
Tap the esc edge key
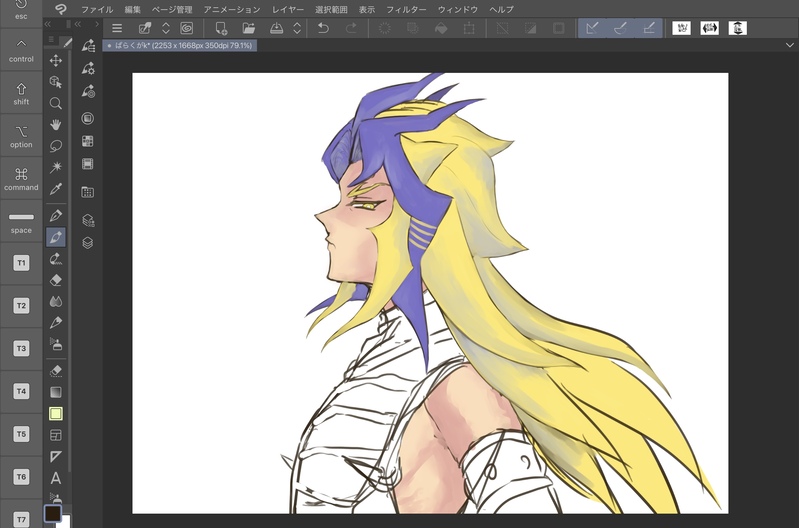(x=21, y=11)
